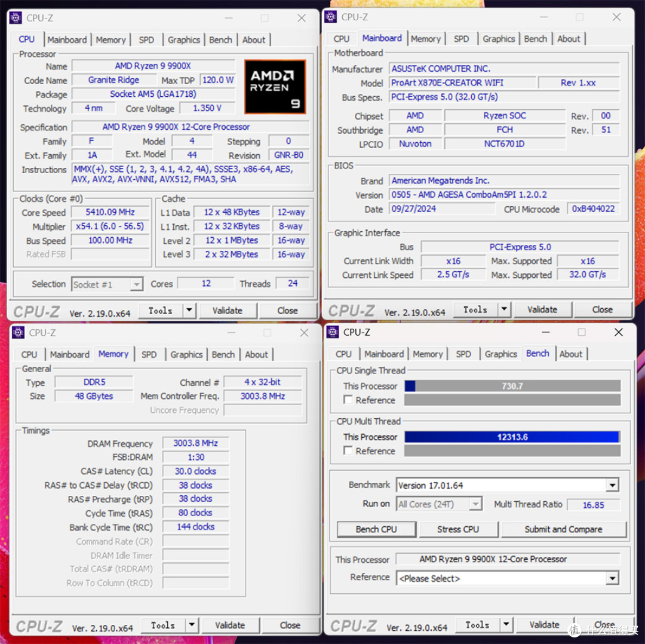Screen dimensions: 645x644
Task: Click CPU-Z app icon in Mainboard window title bar
Action: point(331,17)
